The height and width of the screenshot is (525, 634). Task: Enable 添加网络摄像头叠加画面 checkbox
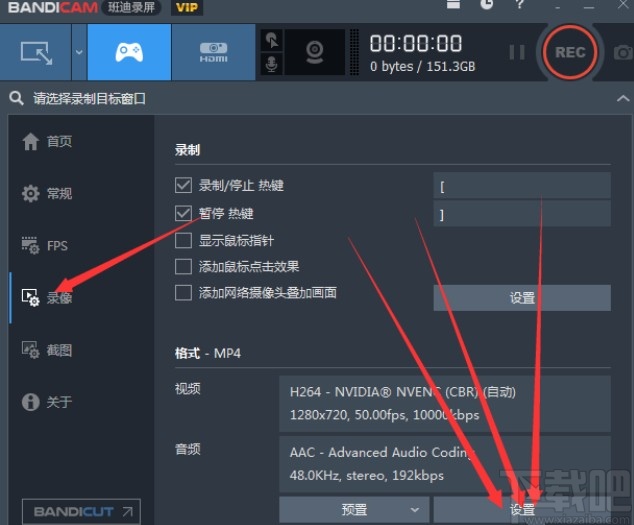tap(183, 293)
